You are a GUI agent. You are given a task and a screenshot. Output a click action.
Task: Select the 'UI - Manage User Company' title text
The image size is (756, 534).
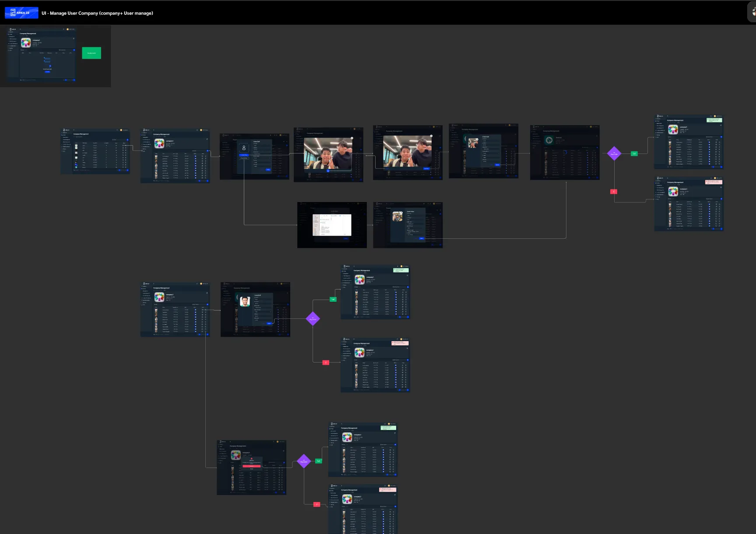tap(97, 13)
